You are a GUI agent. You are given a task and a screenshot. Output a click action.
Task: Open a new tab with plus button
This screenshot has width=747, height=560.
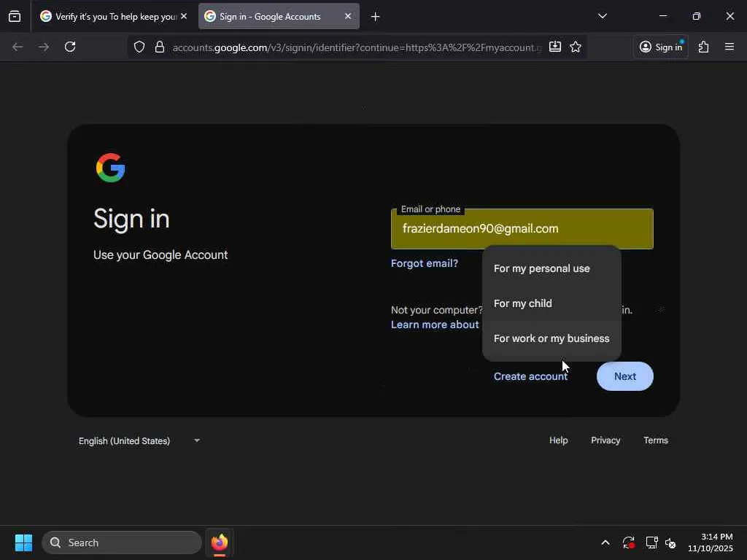tap(376, 17)
